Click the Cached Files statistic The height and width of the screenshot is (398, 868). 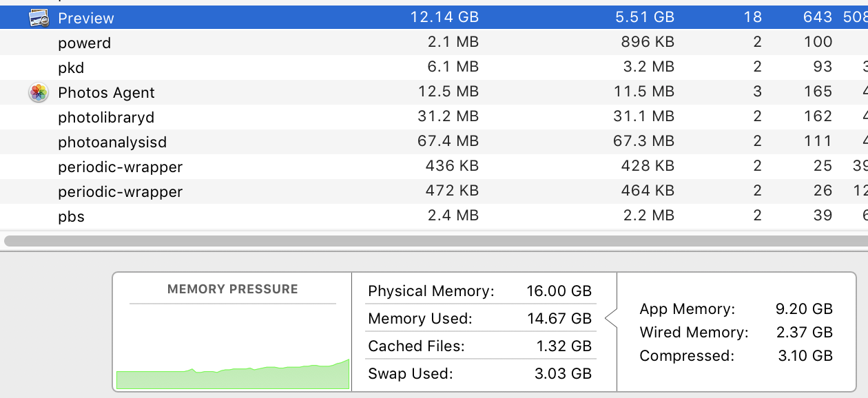click(x=480, y=346)
